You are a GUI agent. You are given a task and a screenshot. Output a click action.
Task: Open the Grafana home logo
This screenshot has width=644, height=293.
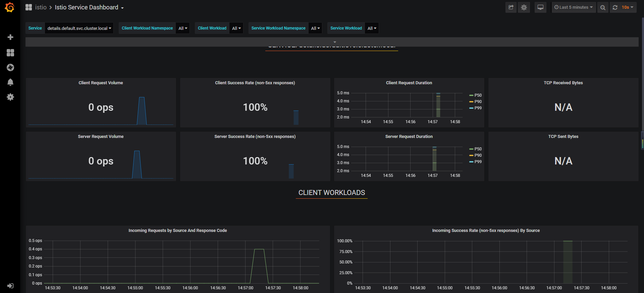point(10,7)
